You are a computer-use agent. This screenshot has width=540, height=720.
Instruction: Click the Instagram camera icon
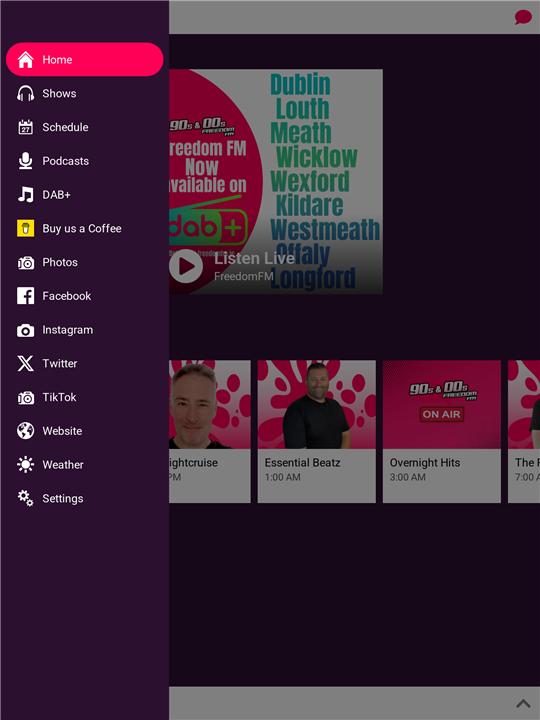[x=25, y=330]
